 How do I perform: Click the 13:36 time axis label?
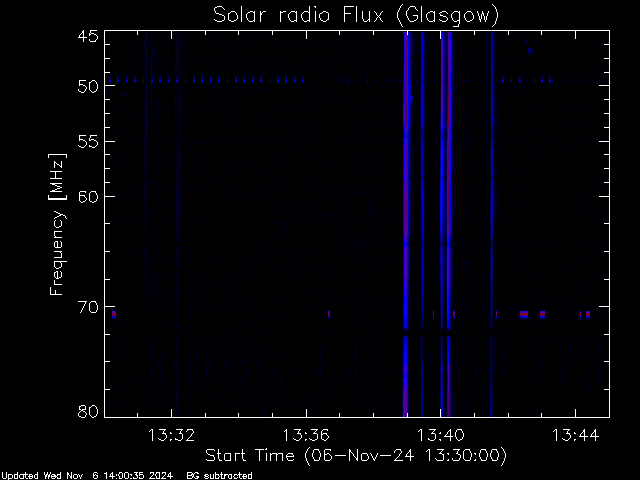(306, 435)
